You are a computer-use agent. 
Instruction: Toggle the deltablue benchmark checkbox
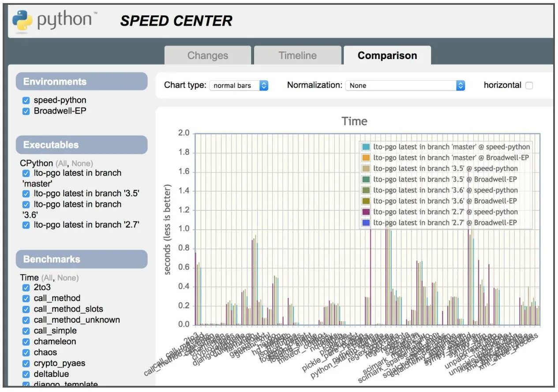pyautogui.click(x=26, y=374)
